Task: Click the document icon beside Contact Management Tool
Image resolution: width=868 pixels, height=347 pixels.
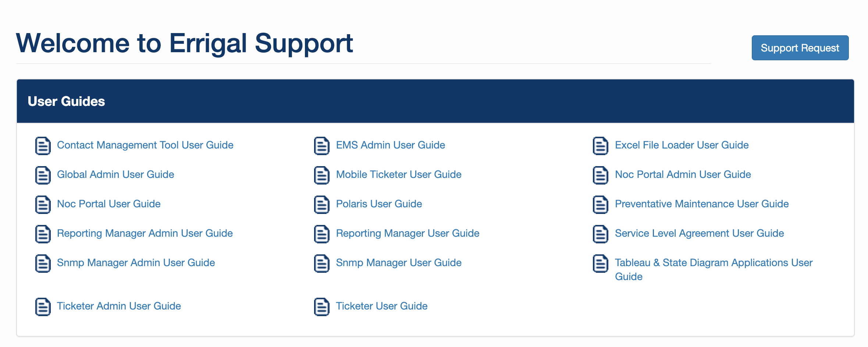Action: 43,146
